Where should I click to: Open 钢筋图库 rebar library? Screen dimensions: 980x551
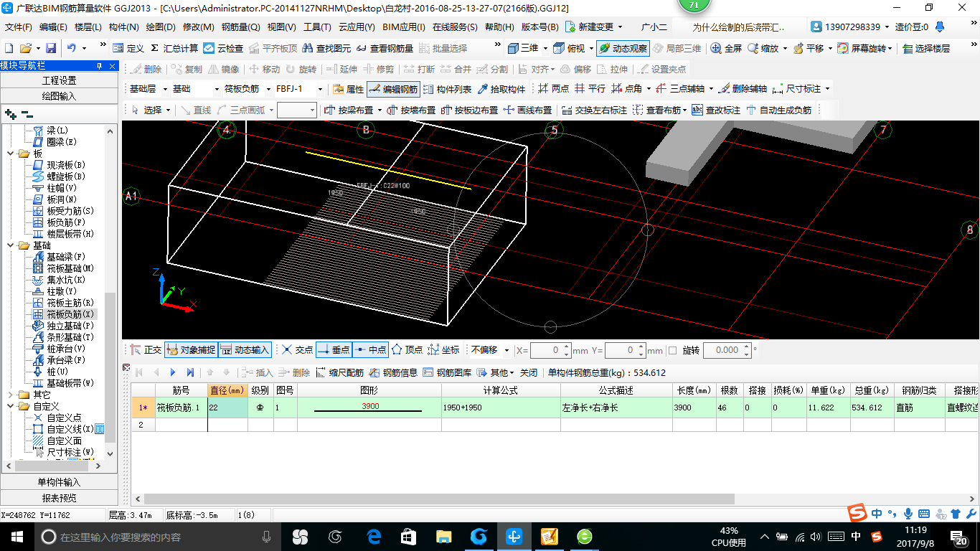pyautogui.click(x=447, y=372)
